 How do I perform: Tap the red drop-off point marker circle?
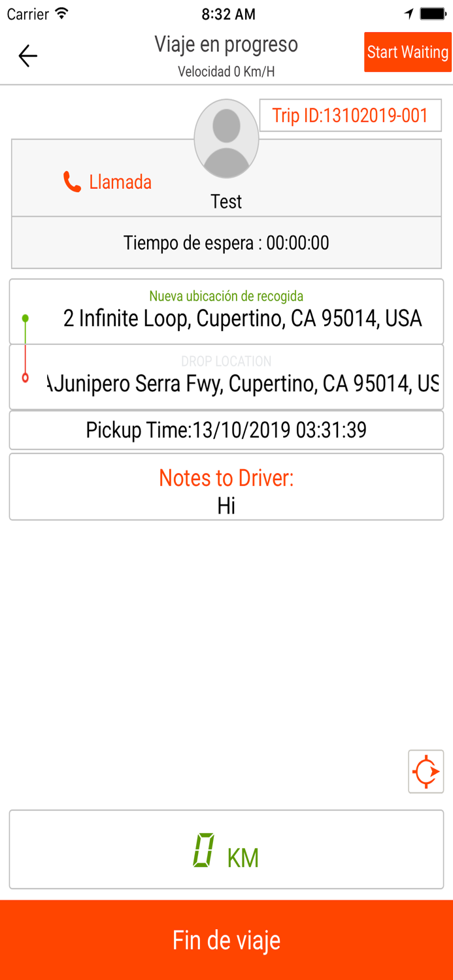point(25,378)
